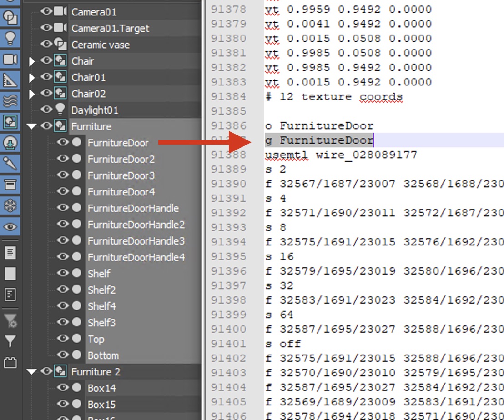Select the Ceramic vase object in list
Image resolution: width=504 pixels, height=420 pixels.
click(x=100, y=45)
